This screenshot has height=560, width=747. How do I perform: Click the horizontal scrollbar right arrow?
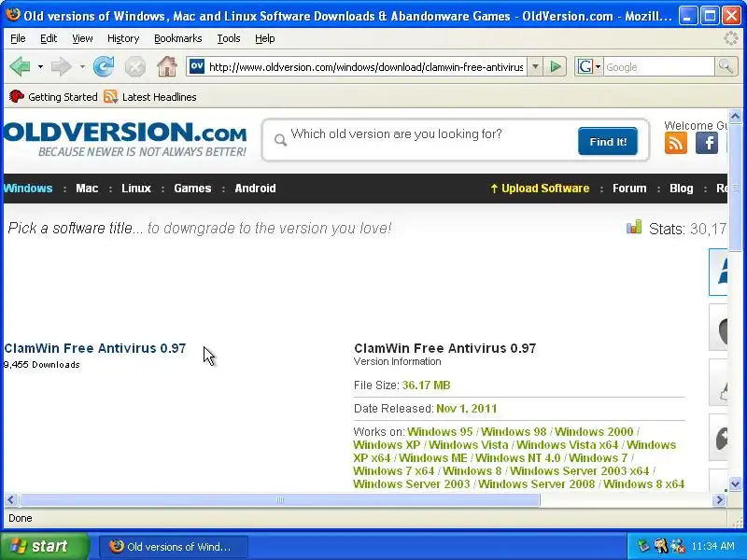tap(719, 500)
